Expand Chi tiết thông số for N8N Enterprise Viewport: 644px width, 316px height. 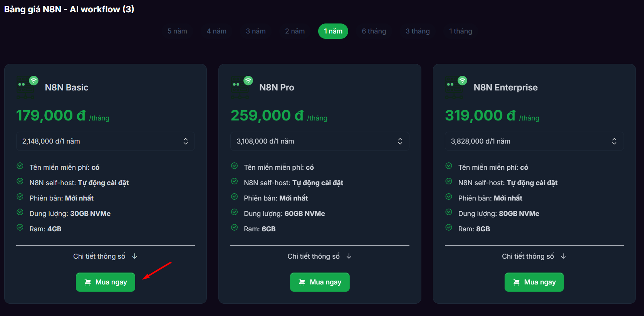coord(534,256)
